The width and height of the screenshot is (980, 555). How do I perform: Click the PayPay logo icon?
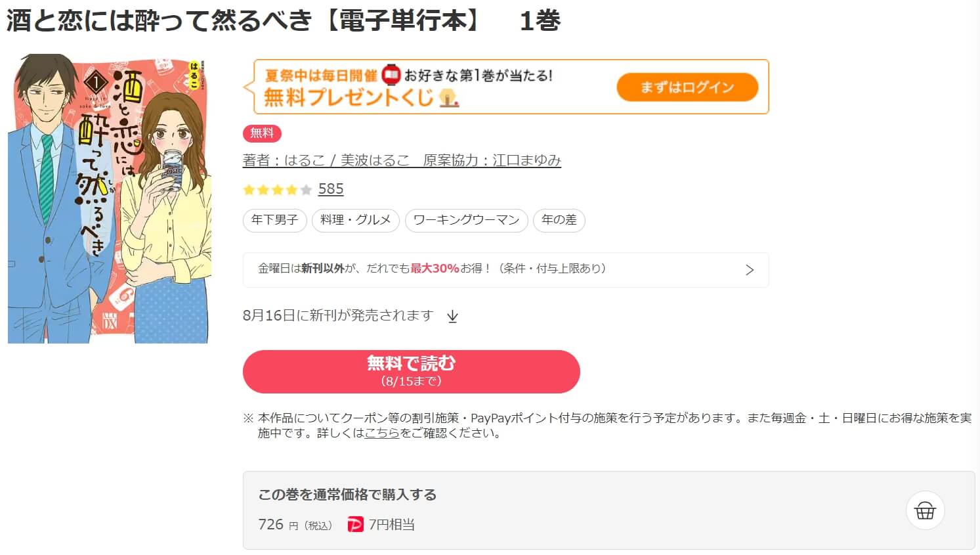tap(355, 524)
